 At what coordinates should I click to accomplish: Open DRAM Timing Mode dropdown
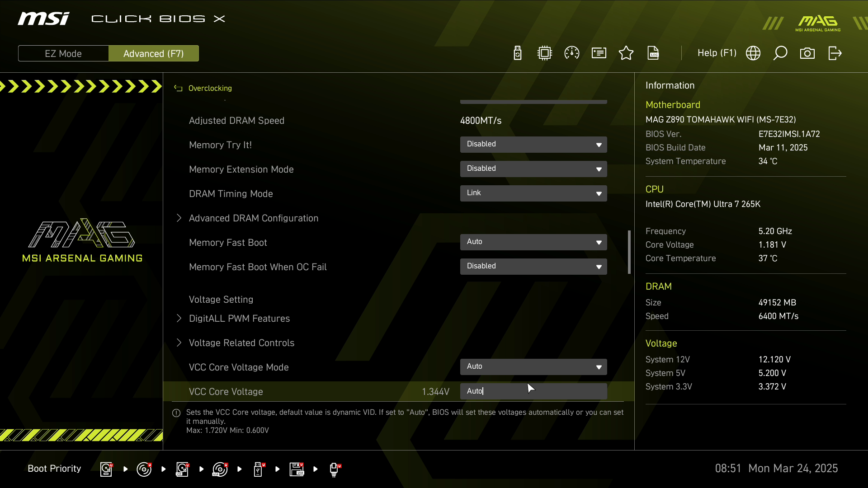point(533,193)
